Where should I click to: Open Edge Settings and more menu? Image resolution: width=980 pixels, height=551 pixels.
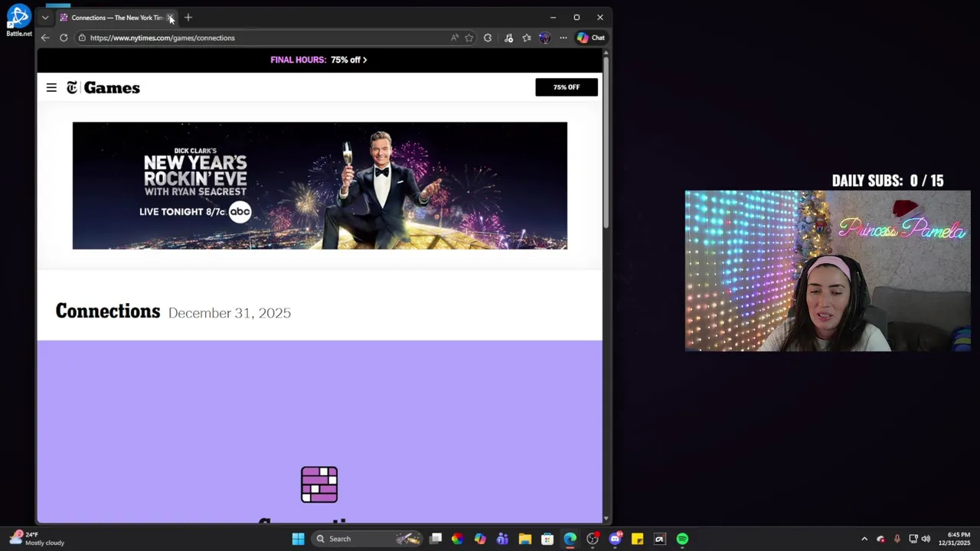tap(563, 37)
